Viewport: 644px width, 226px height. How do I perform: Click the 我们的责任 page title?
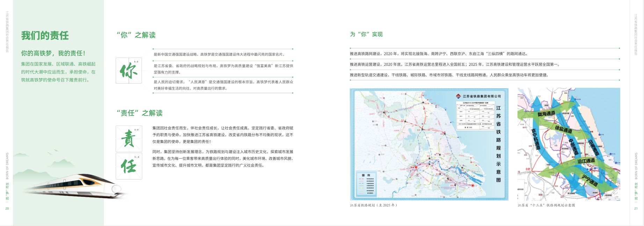point(45,36)
